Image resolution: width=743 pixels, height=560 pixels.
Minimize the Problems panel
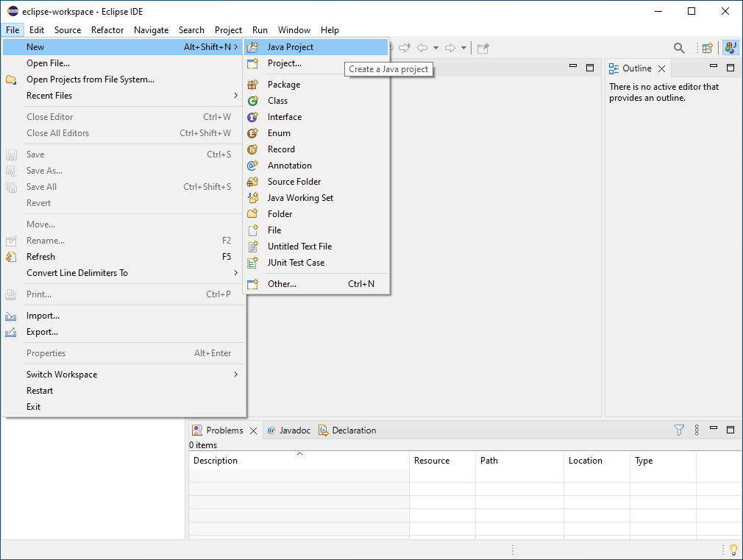(714, 429)
